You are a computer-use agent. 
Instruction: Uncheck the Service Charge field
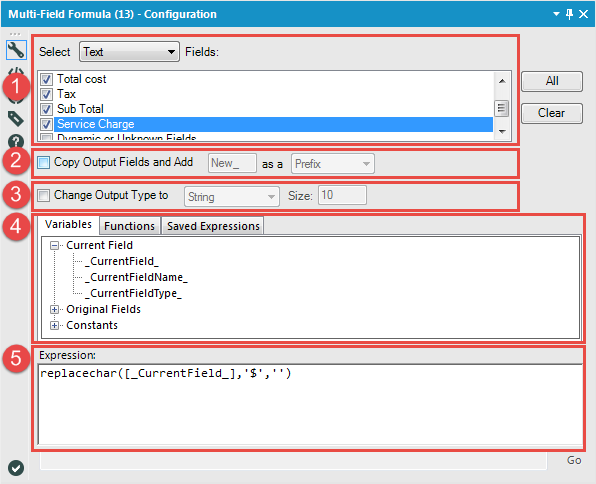[46, 124]
